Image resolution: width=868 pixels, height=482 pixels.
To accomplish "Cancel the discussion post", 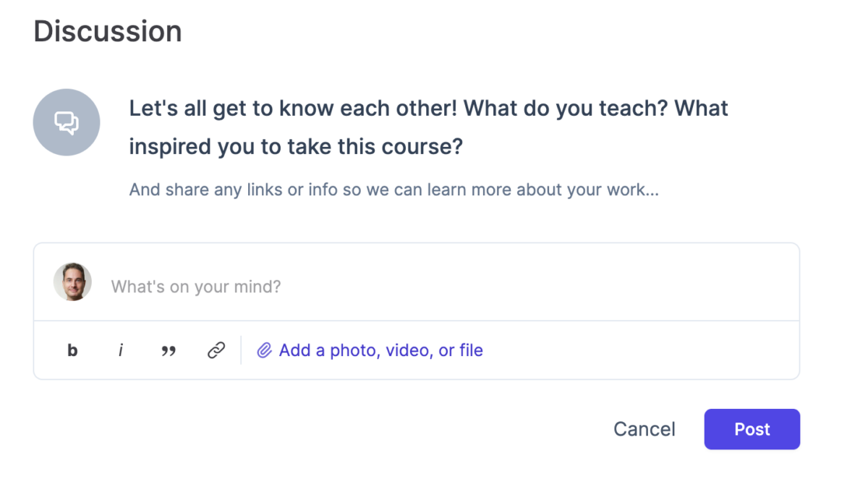I will pos(644,429).
